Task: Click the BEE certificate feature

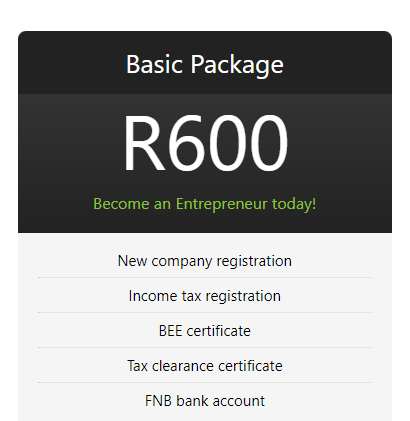Action: click(205, 331)
